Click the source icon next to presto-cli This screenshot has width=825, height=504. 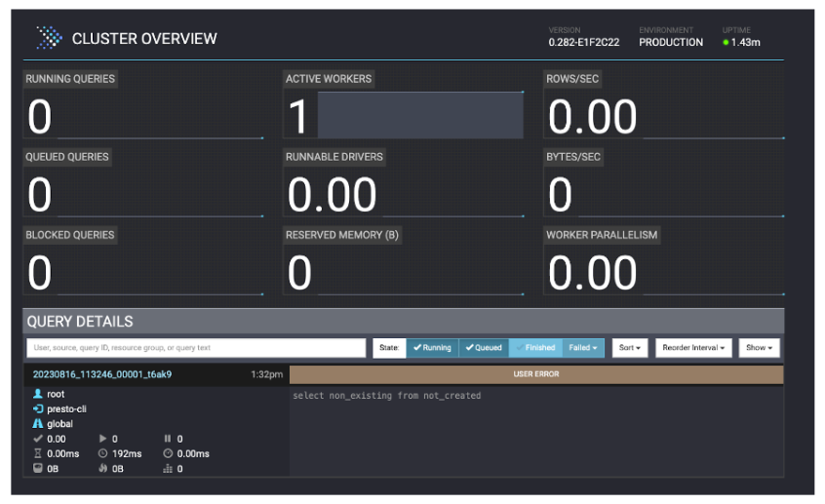tap(38, 409)
